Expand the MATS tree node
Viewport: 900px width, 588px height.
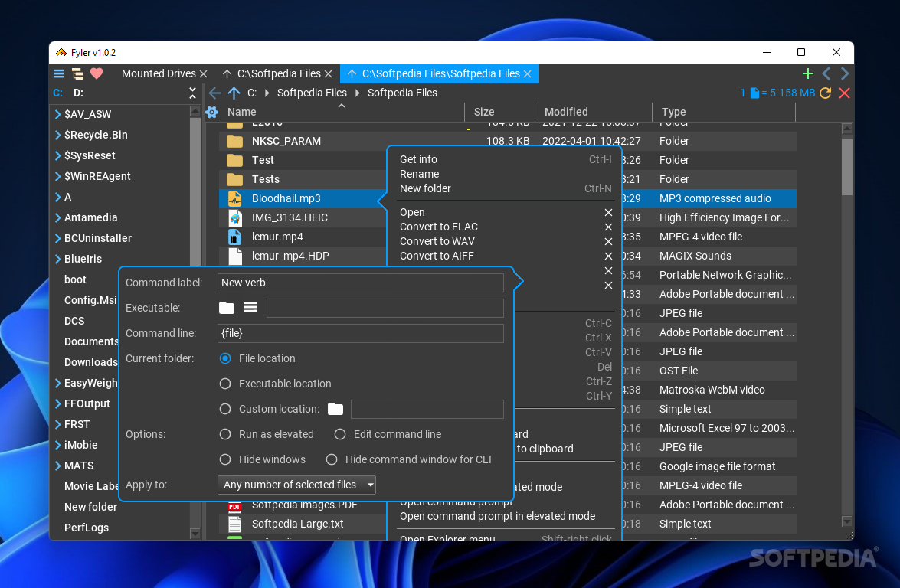tap(58, 465)
